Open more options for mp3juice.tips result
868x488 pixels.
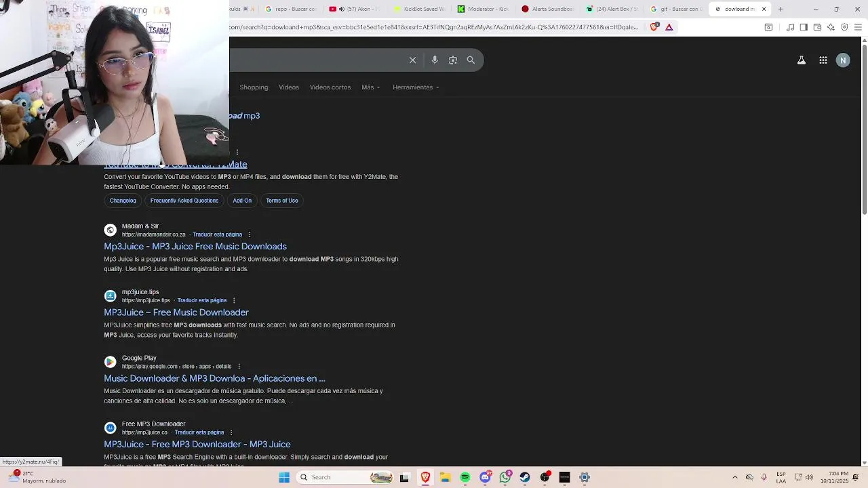[234, 300]
